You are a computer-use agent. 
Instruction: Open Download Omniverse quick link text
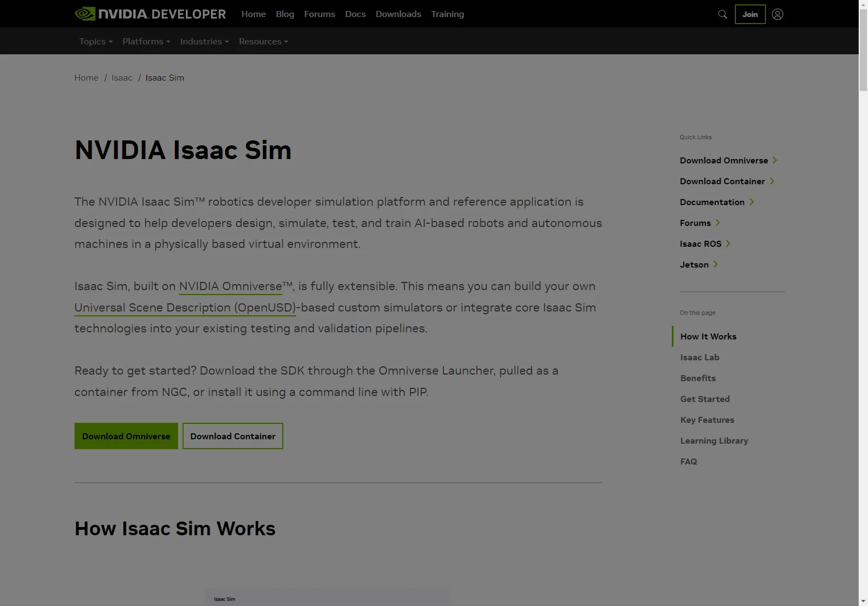724,160
